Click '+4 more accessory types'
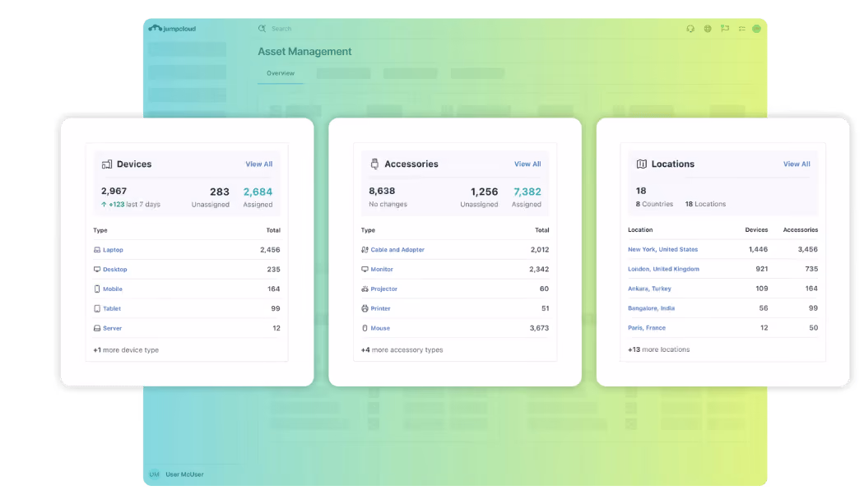864x504 pixels. 402,350
